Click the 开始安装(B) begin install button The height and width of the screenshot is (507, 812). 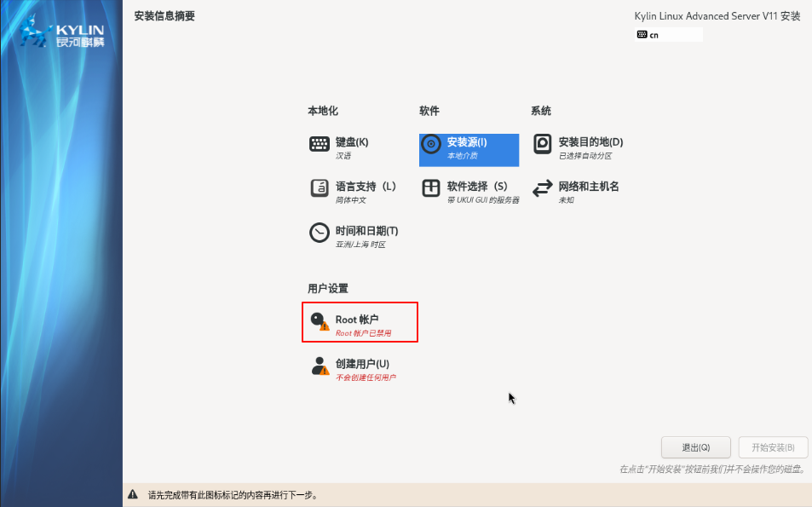(773, 447)
